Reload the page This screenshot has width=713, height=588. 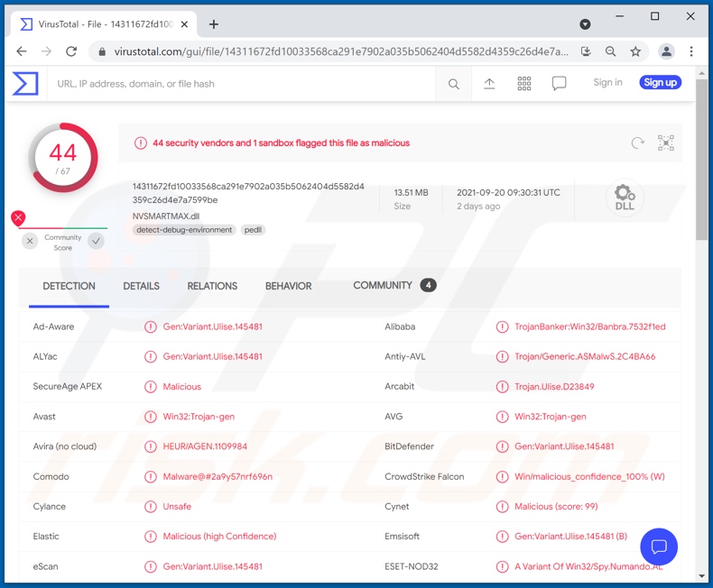(71, 51)
